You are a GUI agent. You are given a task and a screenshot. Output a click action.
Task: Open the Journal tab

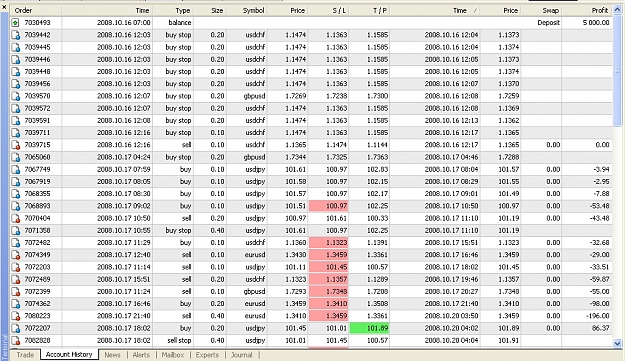pos(242,355)
